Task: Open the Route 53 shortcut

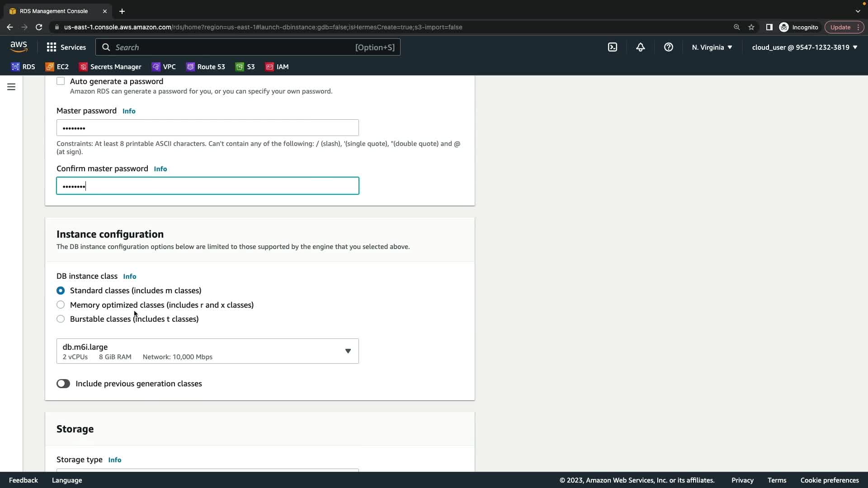Action: click(206, 66)
